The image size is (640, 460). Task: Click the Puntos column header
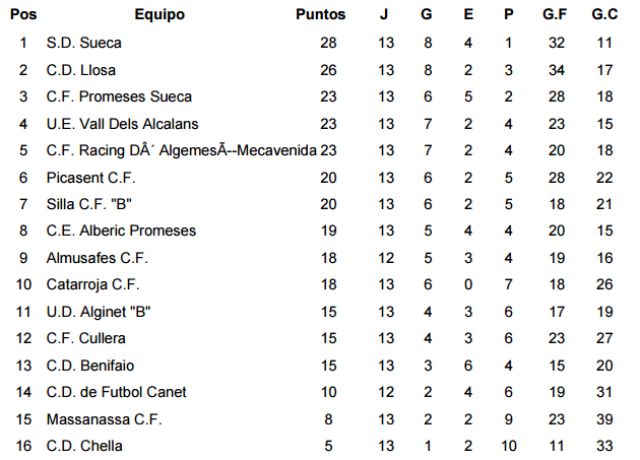321,15
